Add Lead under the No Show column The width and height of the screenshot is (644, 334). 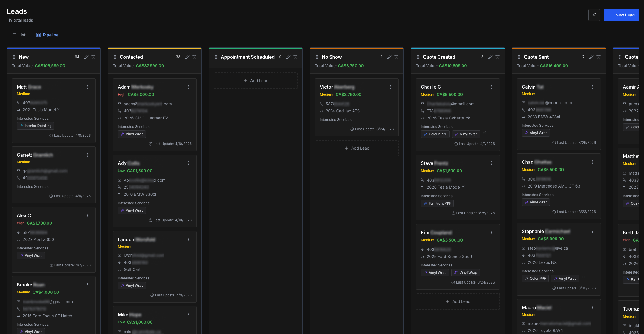(357, 148)
